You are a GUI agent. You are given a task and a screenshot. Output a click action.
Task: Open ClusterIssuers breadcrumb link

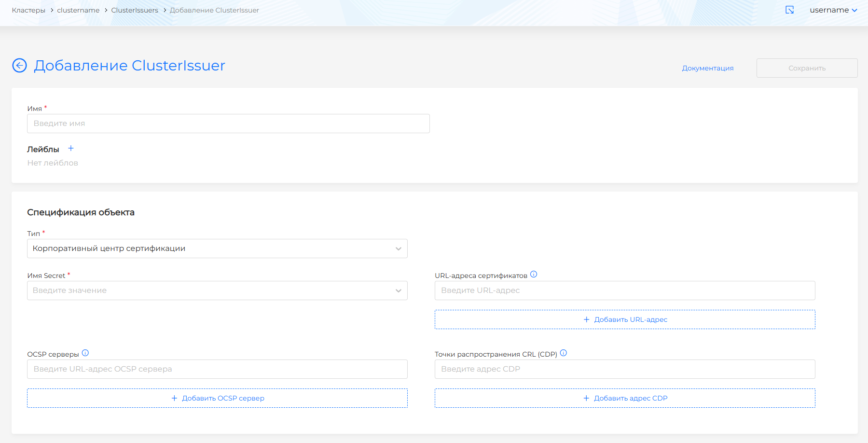coord(135,10)
